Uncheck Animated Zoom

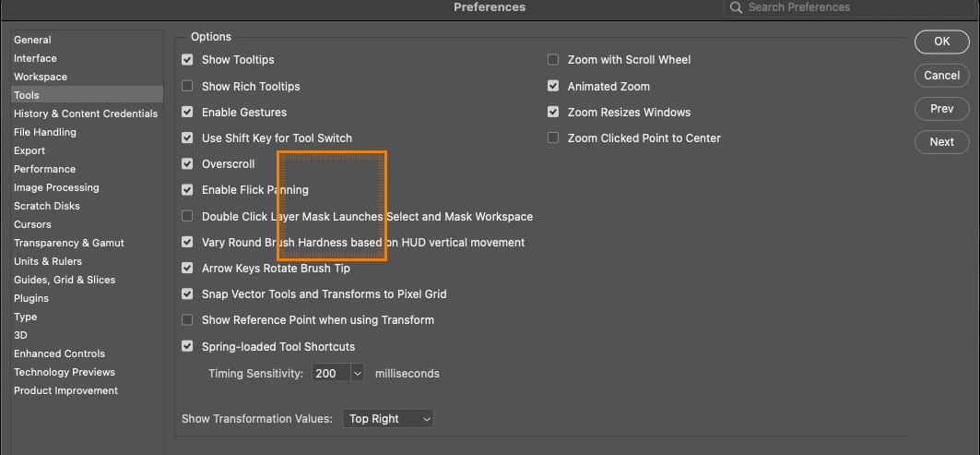pos(553,87)
